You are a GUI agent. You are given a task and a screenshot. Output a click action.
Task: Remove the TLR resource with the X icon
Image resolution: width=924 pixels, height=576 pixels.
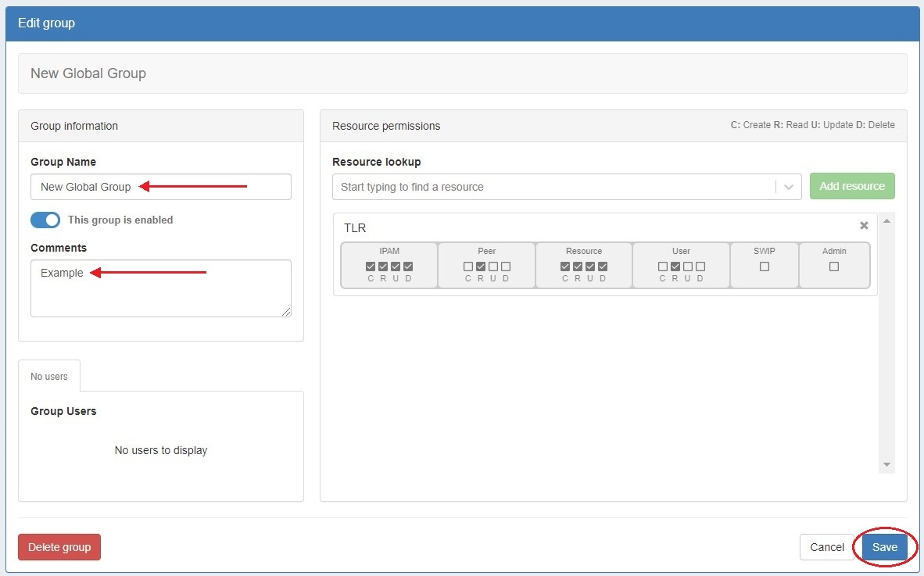click(x=864, y=226)
